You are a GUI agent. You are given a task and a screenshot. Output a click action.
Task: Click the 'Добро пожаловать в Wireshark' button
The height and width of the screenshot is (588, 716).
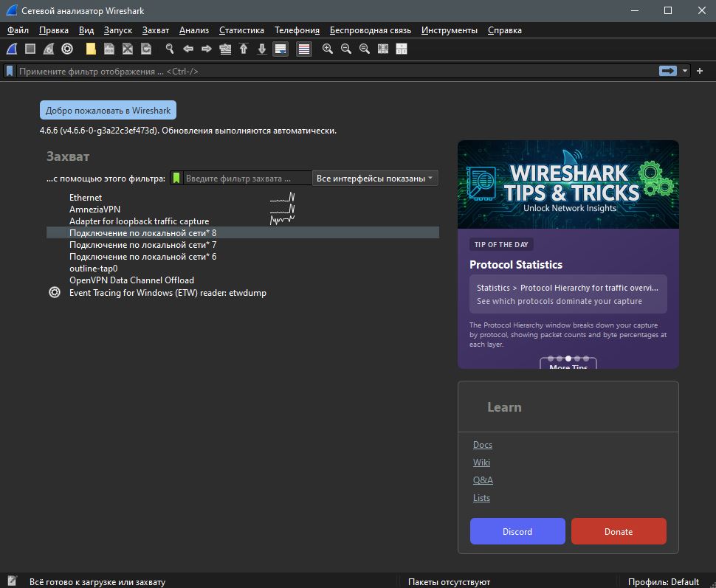tap(109, 111)
